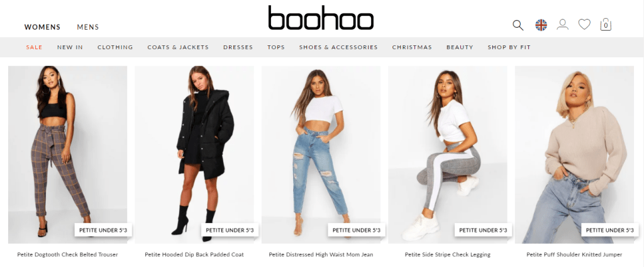Open the account profile icon
644x267 pixels.
click(x=562, y=25)
